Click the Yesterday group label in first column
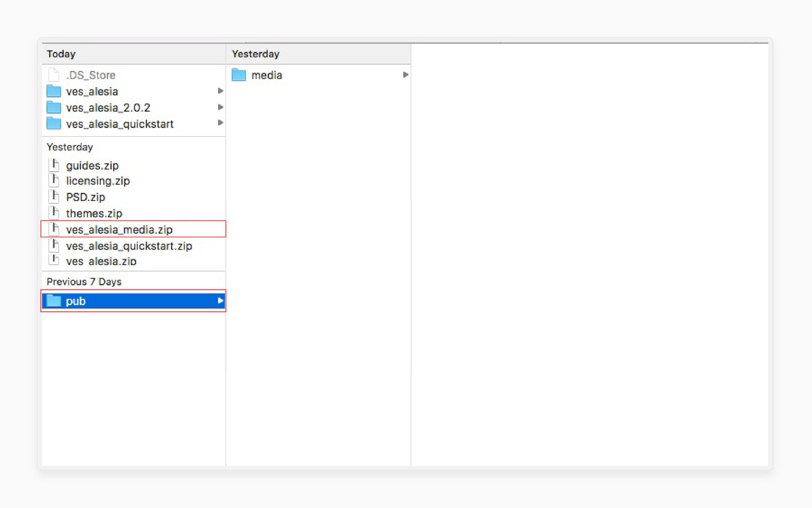The image size is (812, 508). 70,147
